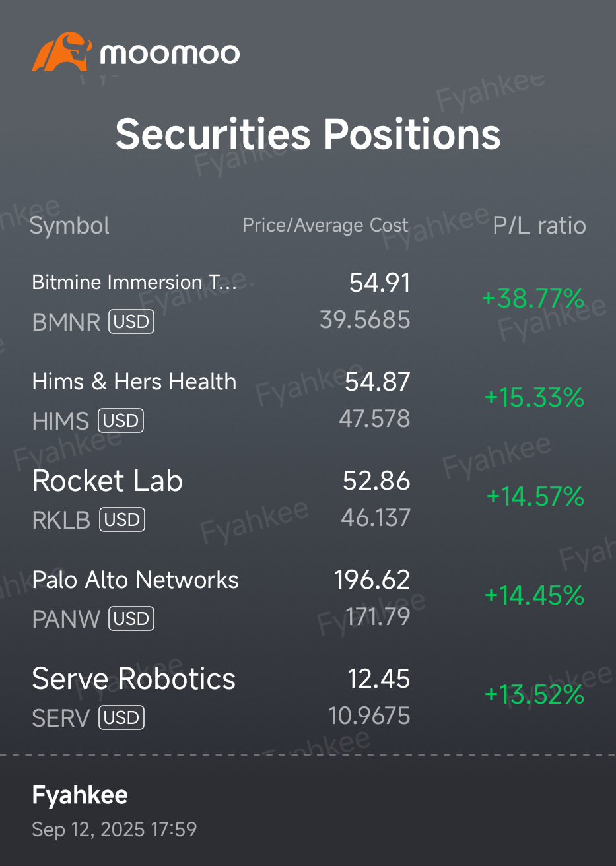Click the USD badge next to BMNR
Screen dimensions: 616x866
tap(131, 322)
